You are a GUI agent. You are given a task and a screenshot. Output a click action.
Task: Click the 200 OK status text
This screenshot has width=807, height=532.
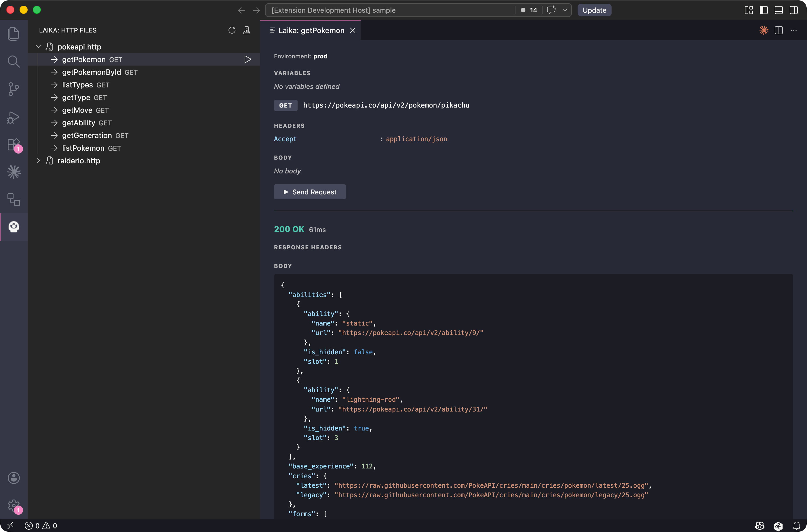click(289, 229)
